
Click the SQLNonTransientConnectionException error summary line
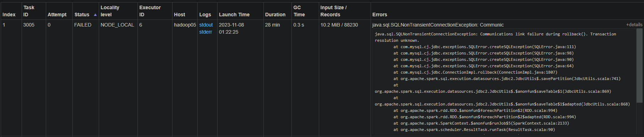coord(438,25)
